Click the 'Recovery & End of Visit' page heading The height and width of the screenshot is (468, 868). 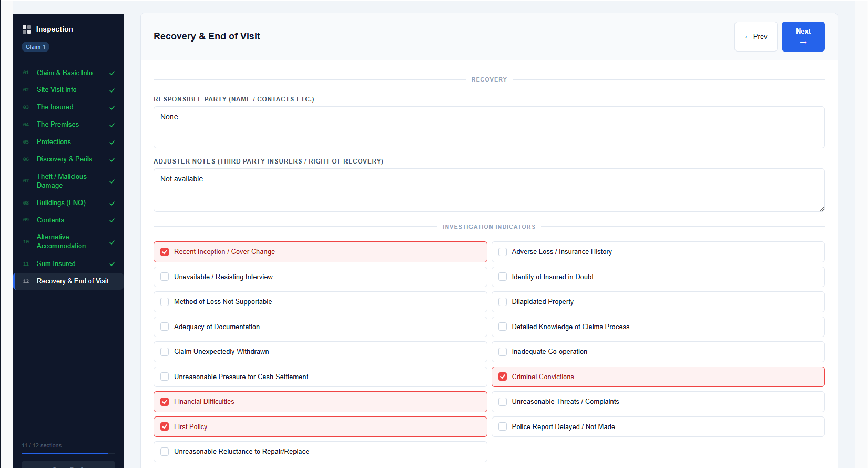[207, 36]
